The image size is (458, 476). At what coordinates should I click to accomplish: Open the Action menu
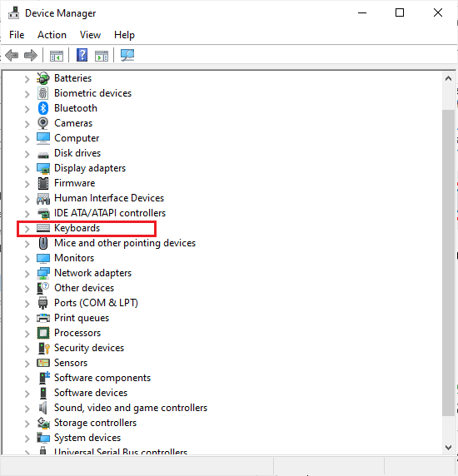point(52,35)
